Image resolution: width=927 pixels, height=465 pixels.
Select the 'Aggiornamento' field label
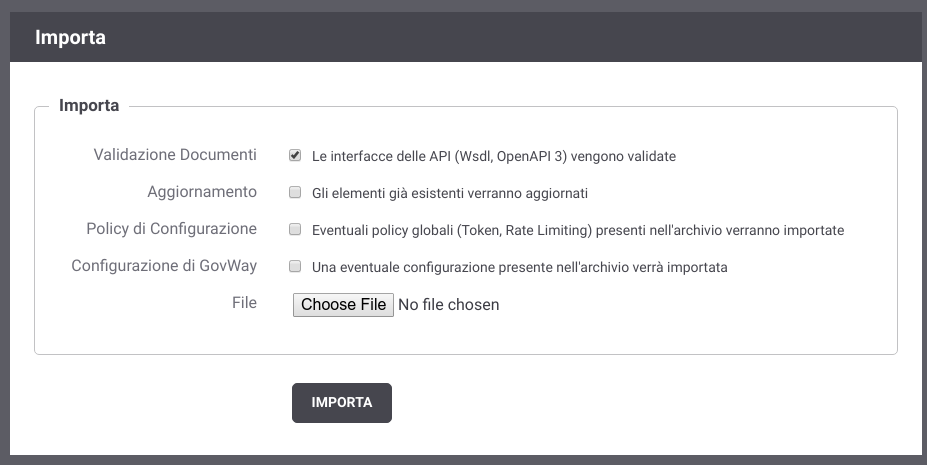pyautogui.click(x=202, y=192)
